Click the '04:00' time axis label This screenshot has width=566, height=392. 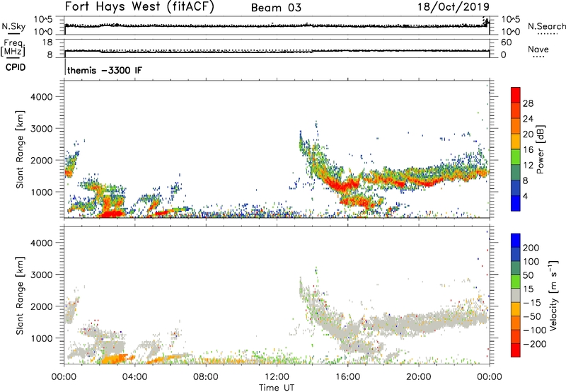tap(135, 377)
